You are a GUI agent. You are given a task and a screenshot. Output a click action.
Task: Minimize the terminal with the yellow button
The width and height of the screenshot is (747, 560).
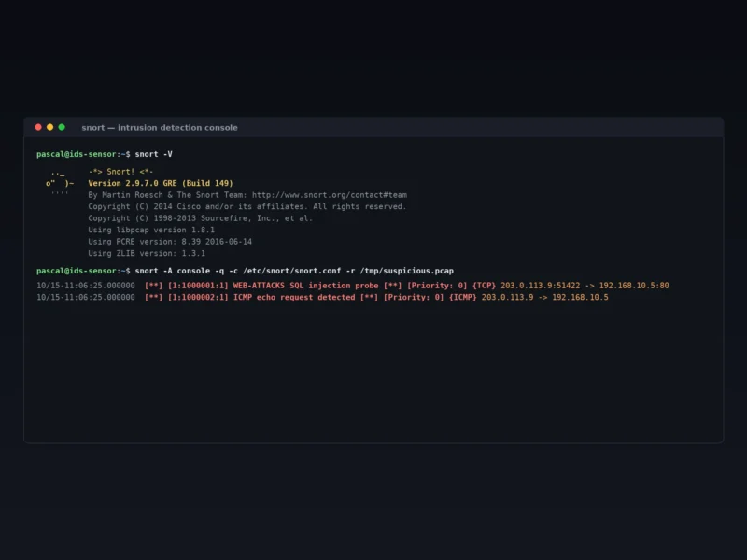(50, 127)
